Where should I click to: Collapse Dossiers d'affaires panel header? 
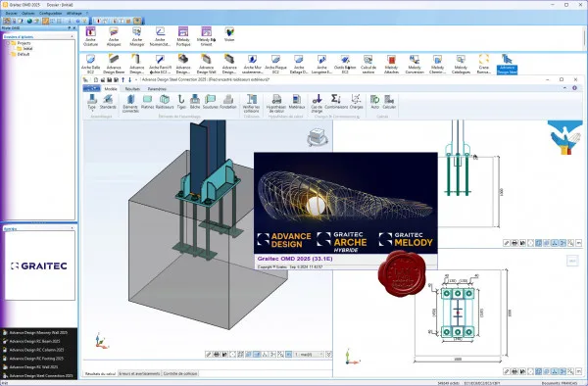tap(72, 36)
